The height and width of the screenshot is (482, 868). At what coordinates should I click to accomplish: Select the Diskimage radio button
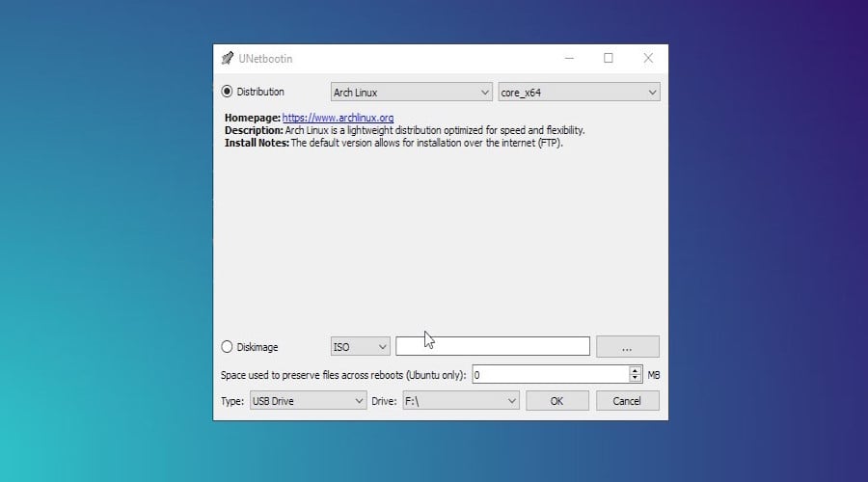227,347
